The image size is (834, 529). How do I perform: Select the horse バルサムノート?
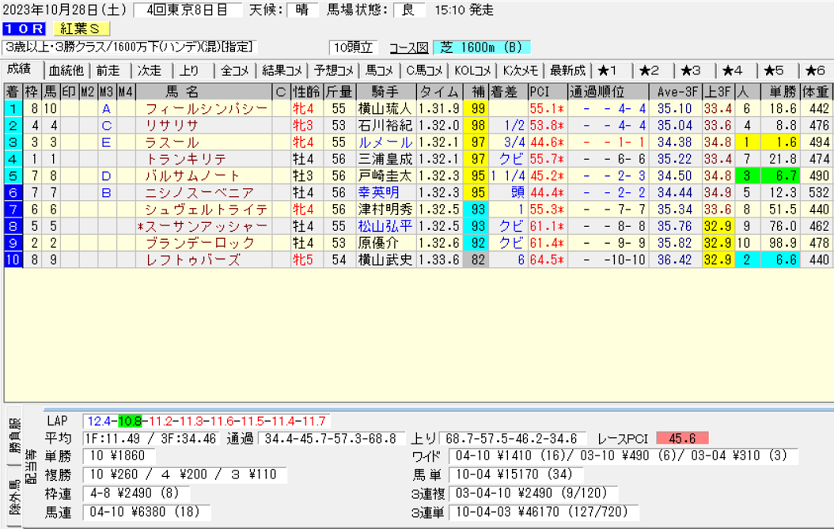(206, 175)
